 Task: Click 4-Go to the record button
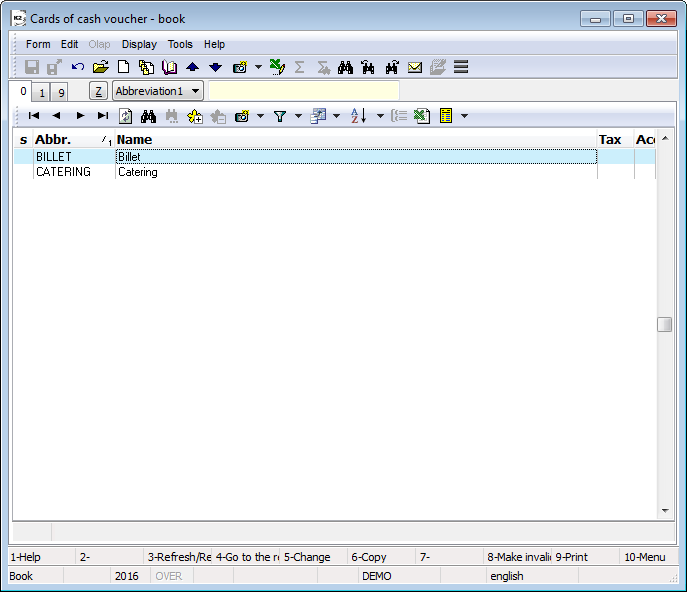(x=246, y=557)
